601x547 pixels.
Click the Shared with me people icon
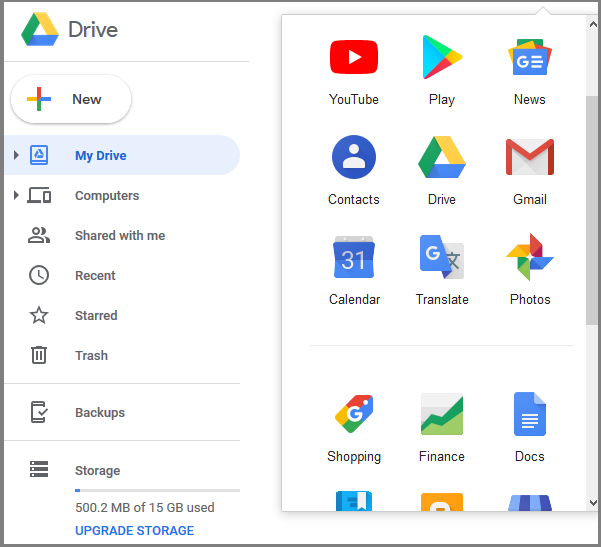(x=39, y=235)
